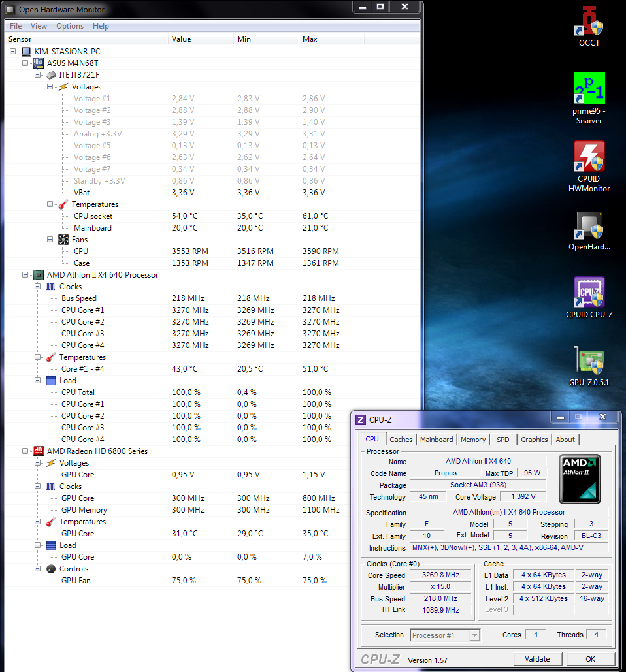
Task: Click the OK button in CPU-Z
Action: pyautogui.click(x=591, y=659)
